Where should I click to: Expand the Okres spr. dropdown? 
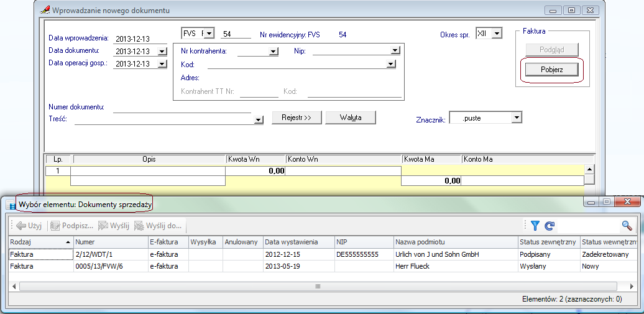(x=496, y=33)
